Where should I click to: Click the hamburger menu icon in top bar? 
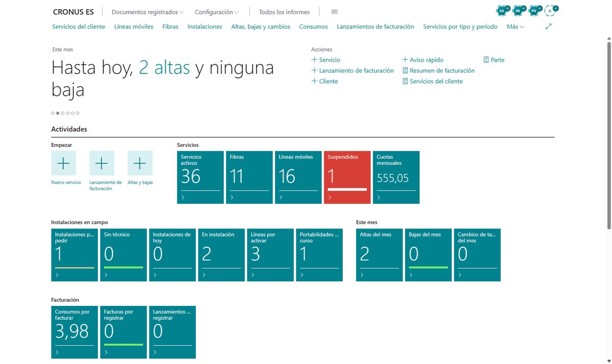(x=335, y=12)
